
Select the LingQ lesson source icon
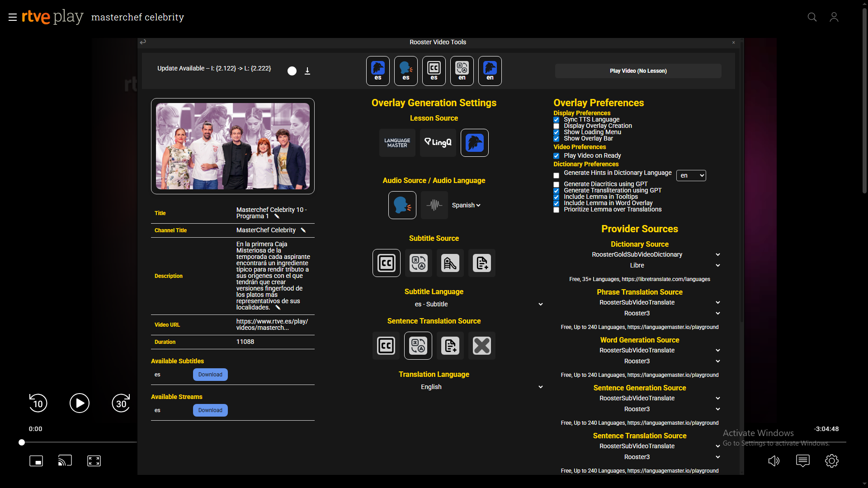click(438, 143)
